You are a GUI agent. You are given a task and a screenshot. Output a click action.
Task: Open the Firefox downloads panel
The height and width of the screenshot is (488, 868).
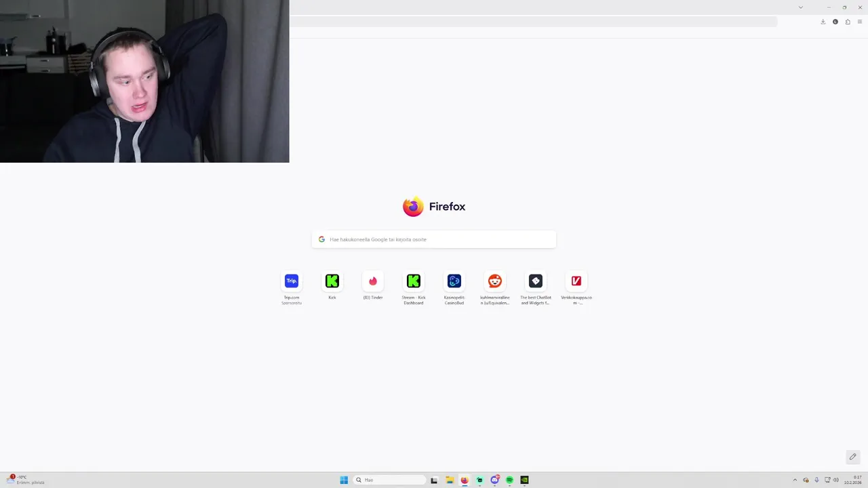pos(823,22)
